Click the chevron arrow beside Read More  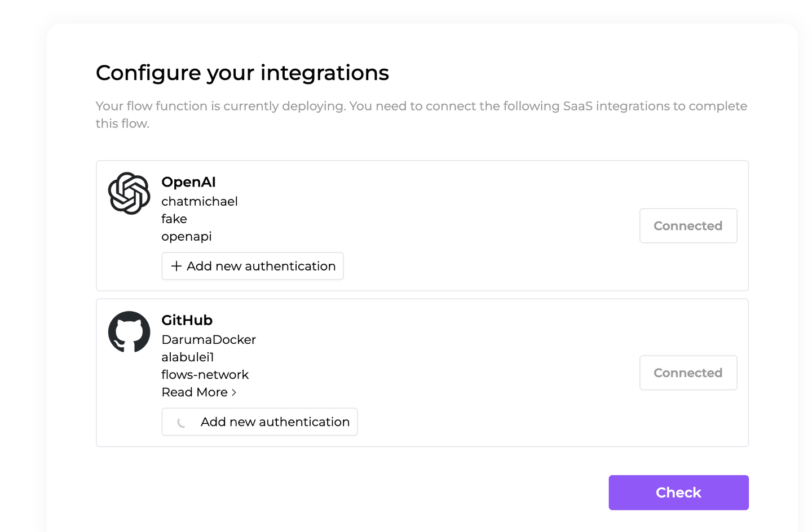click(234, 392)
